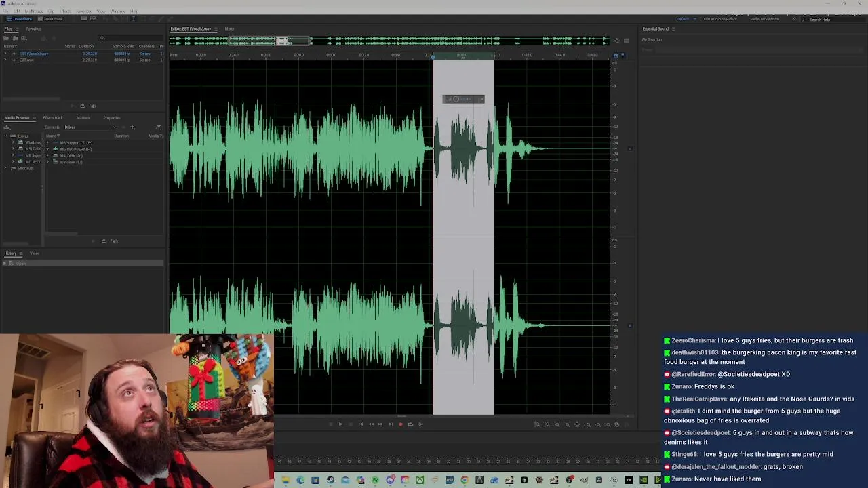Click the zoom in amplitude icon

pyautogui.click(x=537, y=424)
